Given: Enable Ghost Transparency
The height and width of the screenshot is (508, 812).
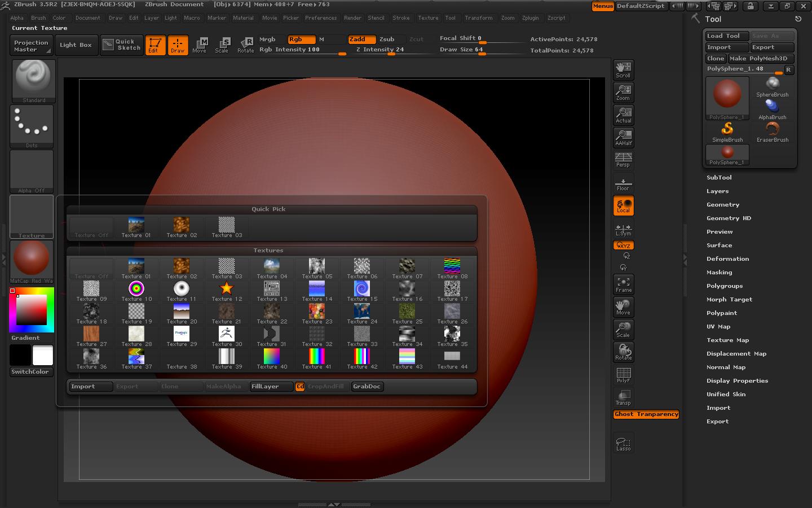Looking at the screenshot, I should 646,414.
